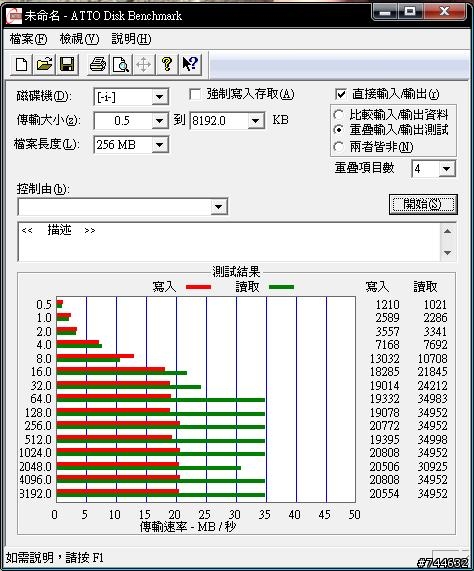
Task: Open the 說明(H) menu
Action: click(x=131, y=39)
